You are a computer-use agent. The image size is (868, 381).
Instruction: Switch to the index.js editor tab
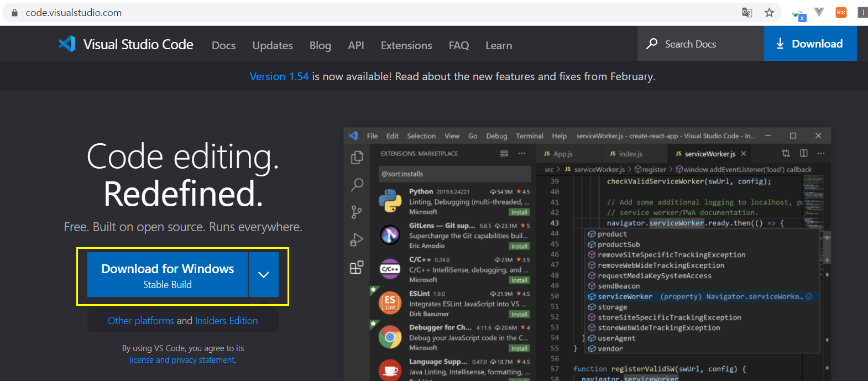626,154
